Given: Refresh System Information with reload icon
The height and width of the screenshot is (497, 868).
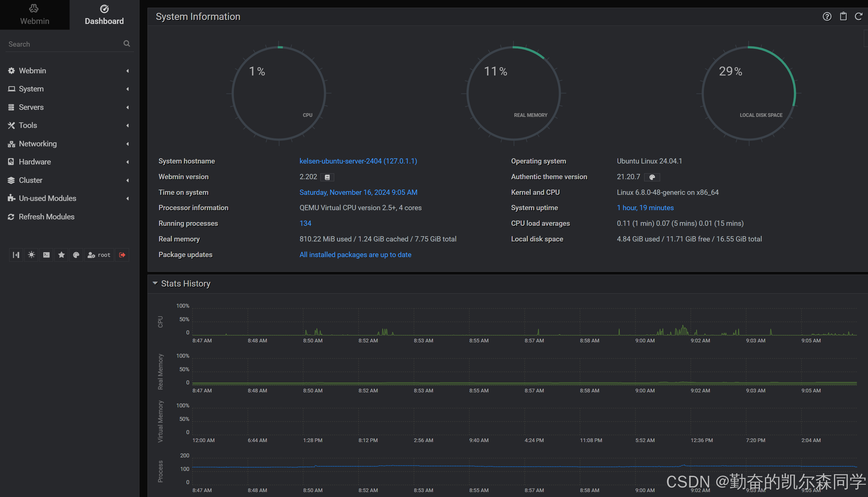Looking at the screenshot, I should tap(858, 17).
